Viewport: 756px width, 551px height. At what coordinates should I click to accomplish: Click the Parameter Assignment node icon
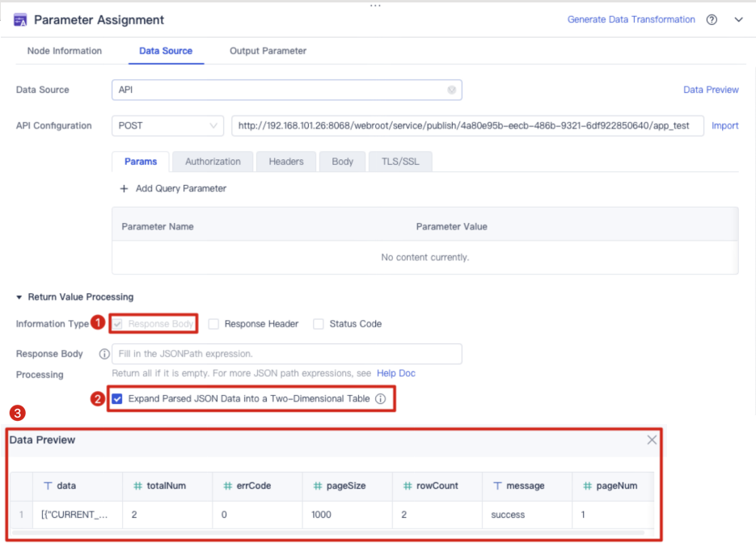point(21,20)
